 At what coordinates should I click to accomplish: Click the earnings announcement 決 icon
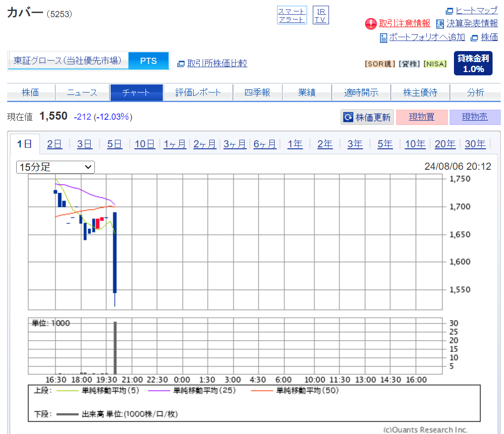coord(440,24)
